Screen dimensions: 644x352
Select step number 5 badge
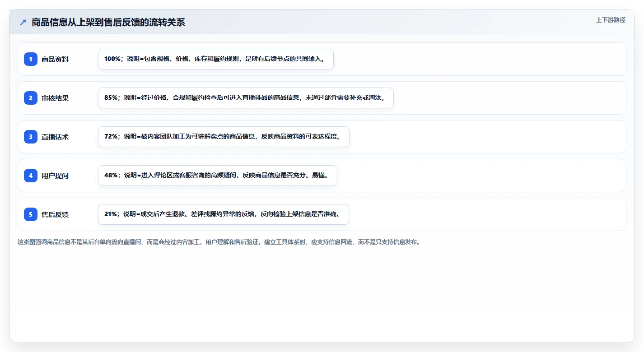[x=31, y=214]
